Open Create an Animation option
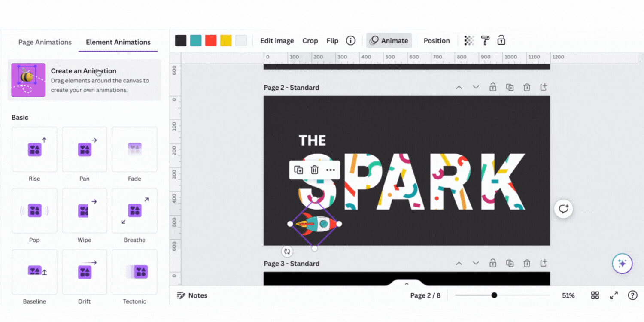The image size is (644, 322). point(85,80)
